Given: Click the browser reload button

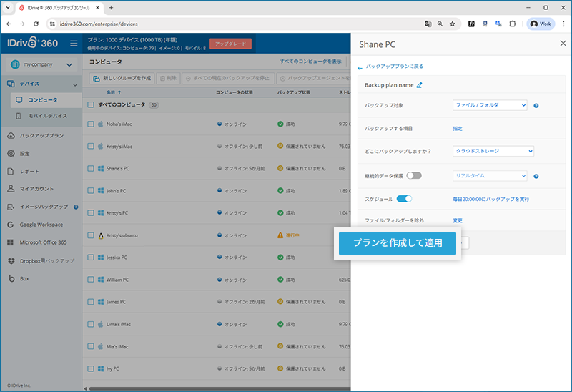Looking at the screenshot, I should click(x=36, y=24).
